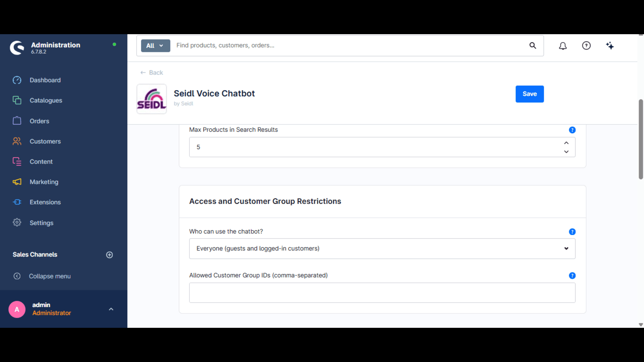Click the page vertical scrollbar thumb
This screenshot has height=362, width=644.
pyautogui.click(x=641, y=139)
